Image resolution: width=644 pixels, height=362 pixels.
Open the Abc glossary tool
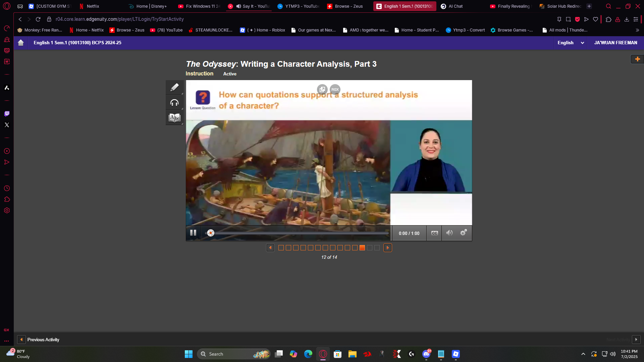coord(174,118)
